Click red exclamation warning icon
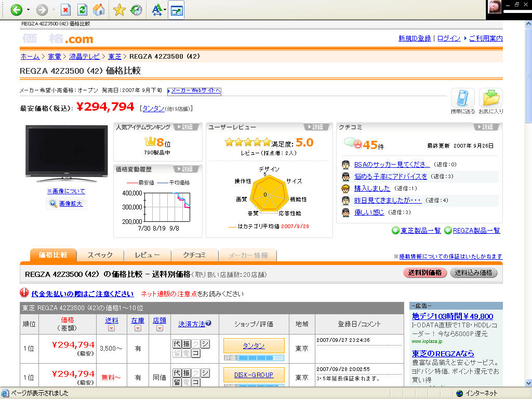Viewport: 532px width, 399px height. coord(24,292)
